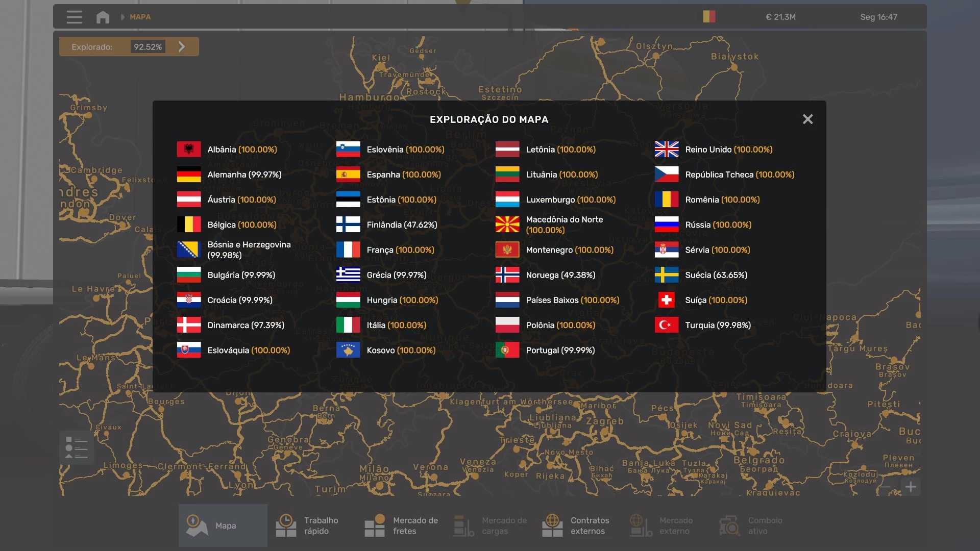This screenshot has width=980, height=551.
Task: Click the MAPA breadcrumb label
Action: tap(140, 17)
